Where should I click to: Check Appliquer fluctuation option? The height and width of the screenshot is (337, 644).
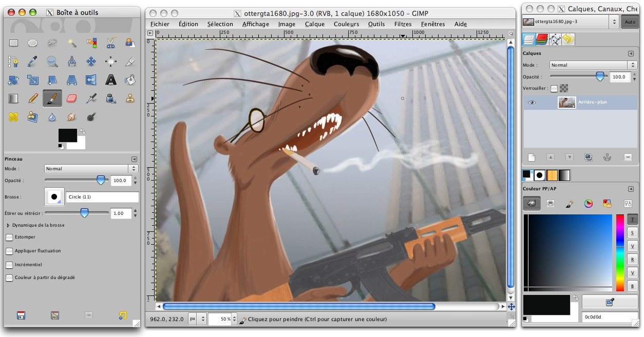[x=9, y=250]
